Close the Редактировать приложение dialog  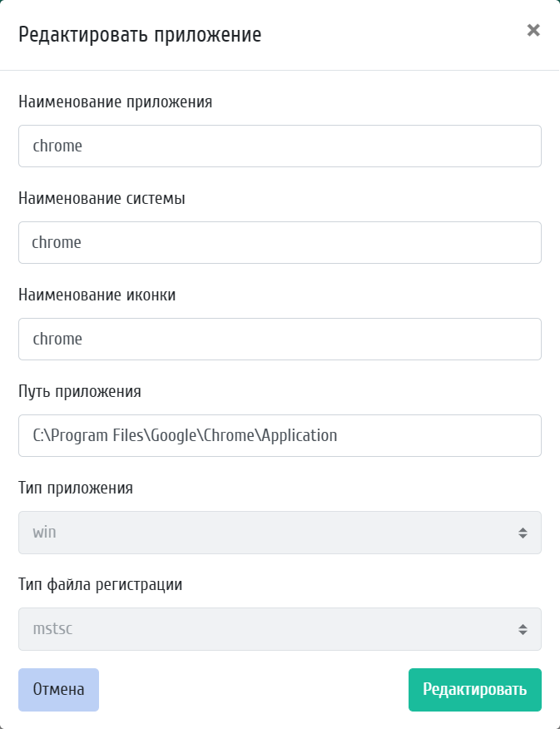533,31
